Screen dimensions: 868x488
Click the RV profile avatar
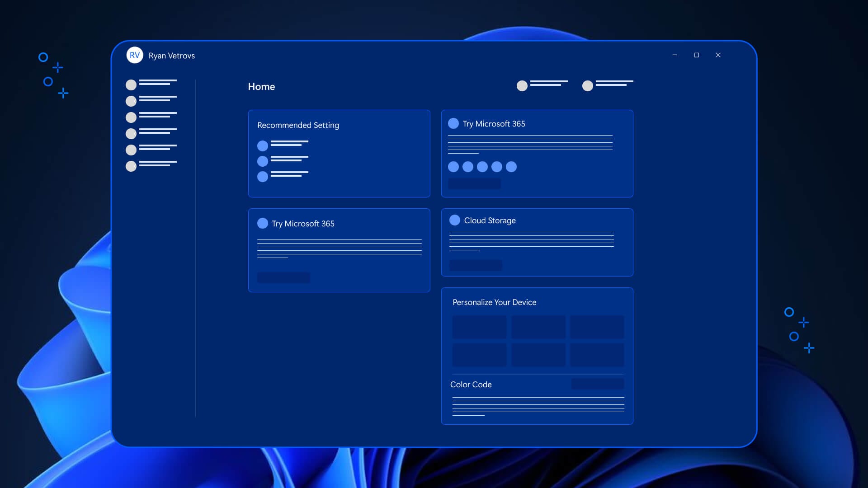tap(135, 55)
